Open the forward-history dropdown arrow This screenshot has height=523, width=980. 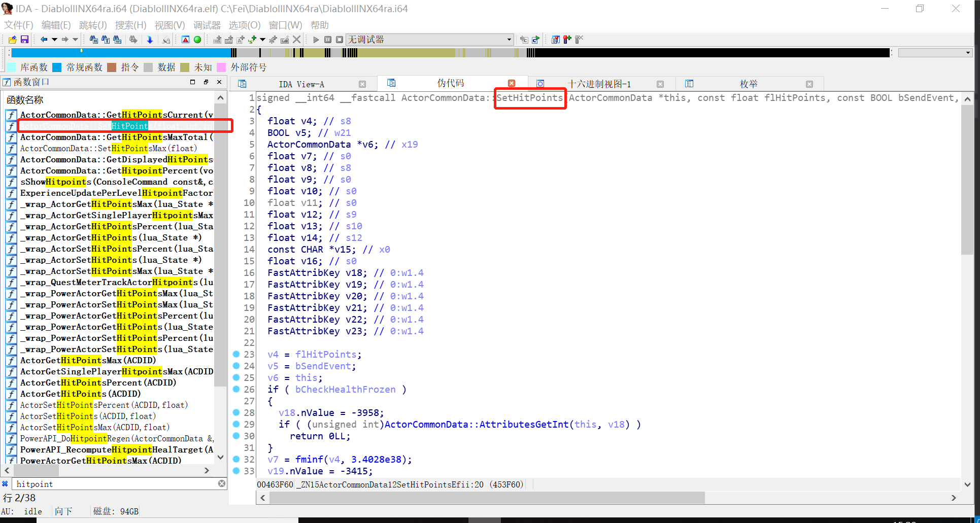pos(76,40)
